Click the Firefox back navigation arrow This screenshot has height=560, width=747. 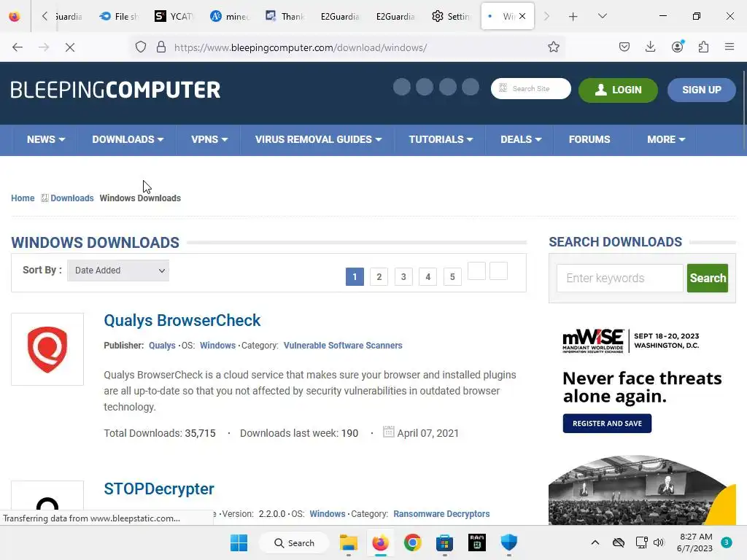18,47
